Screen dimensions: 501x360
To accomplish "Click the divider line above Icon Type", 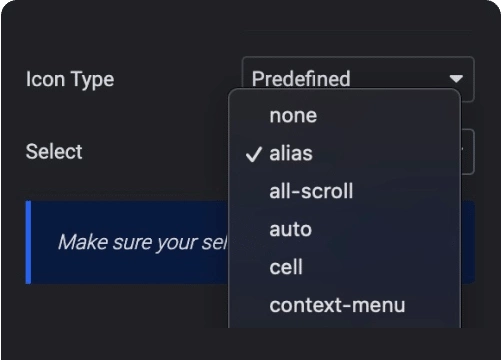I will [x=358, y=31].
